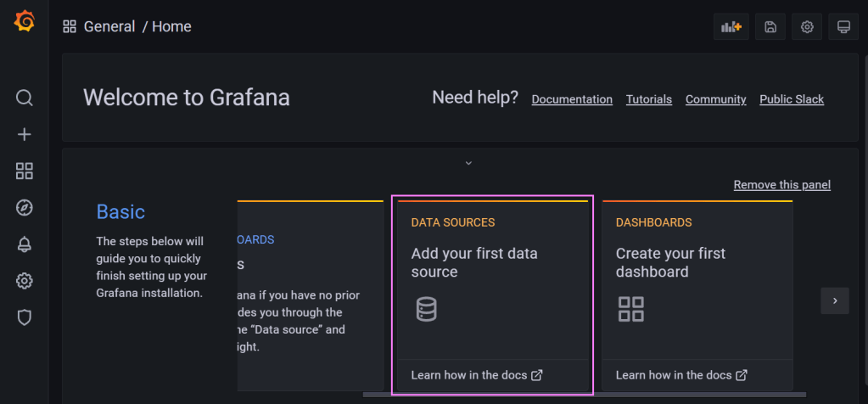The height and width of the screenshot is (404, 868).
Task: Click Remove this panel link
Action: coord(782,185)
